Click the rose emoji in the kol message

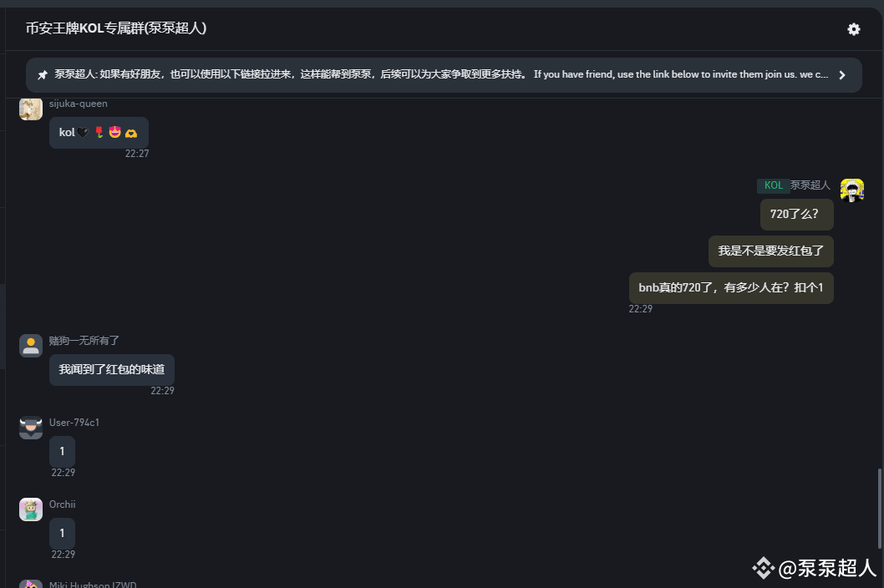(x=99, y=132)
